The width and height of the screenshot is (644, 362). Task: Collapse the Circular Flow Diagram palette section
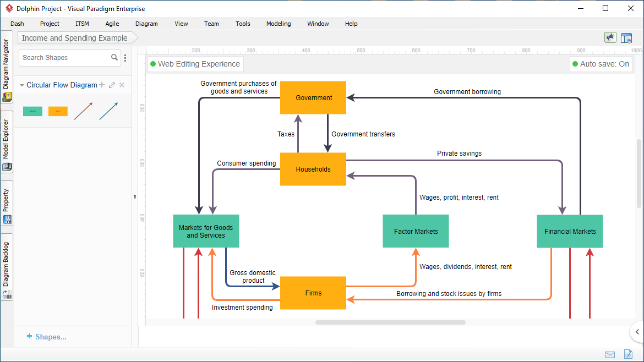click(x=22, y=85)
